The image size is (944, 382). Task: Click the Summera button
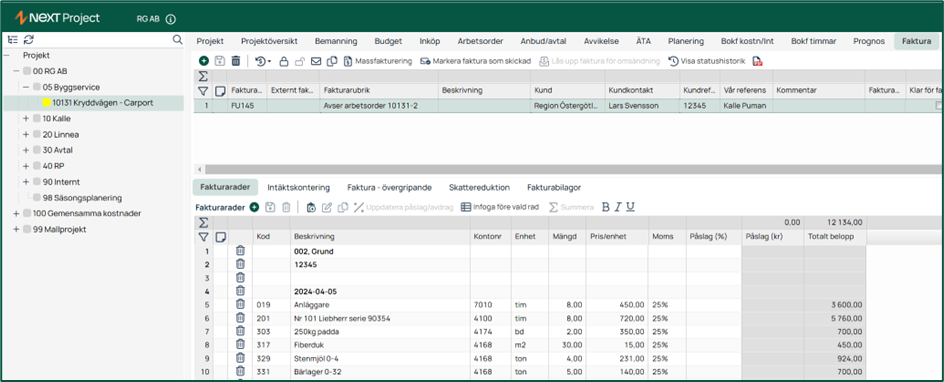[x=571, y=208]
